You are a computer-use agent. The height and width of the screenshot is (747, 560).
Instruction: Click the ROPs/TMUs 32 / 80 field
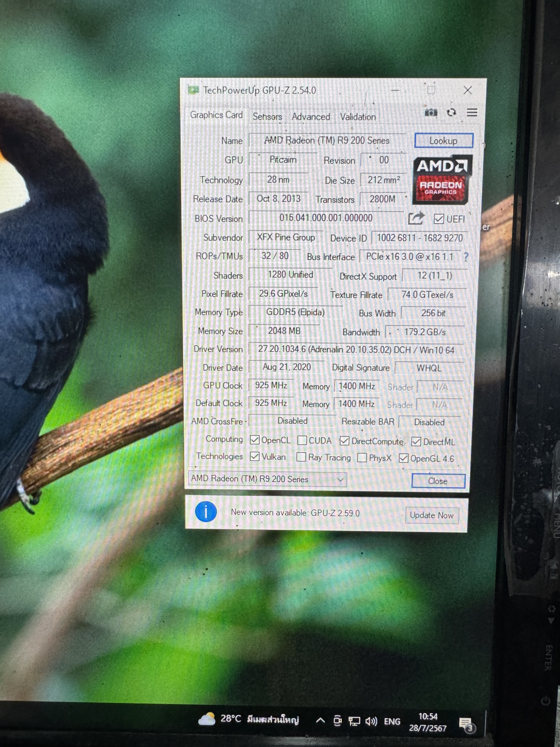click(x=275, y=256)
